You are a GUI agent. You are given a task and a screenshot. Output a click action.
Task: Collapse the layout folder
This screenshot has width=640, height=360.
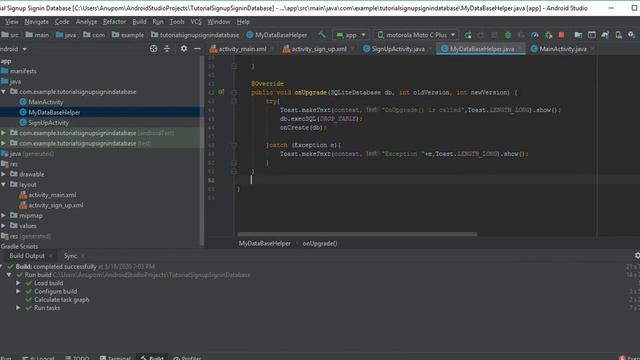click(x=4, y=184)
